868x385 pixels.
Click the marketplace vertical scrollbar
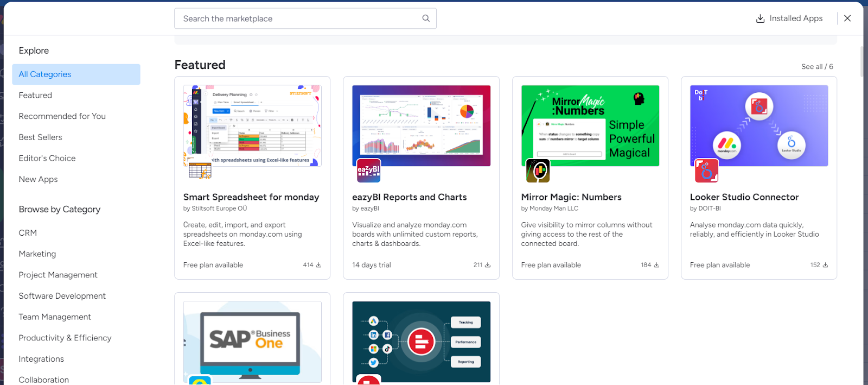(862, 61)
